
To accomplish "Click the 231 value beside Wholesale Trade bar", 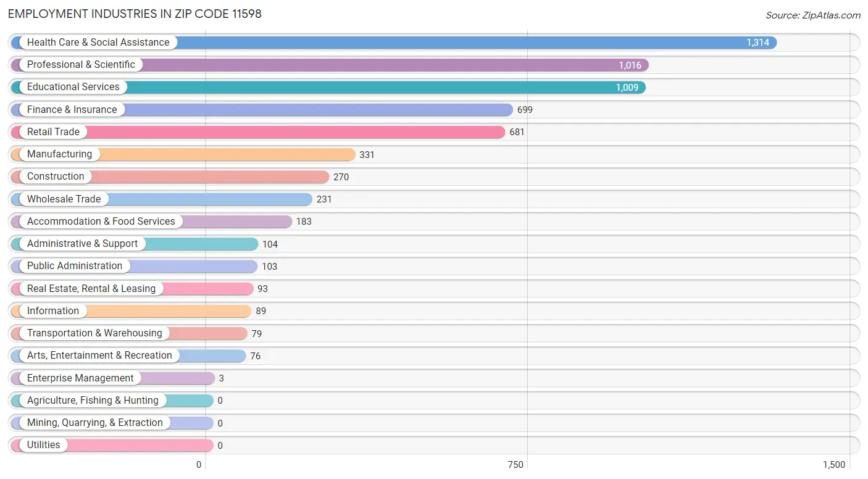I will click(x=324, y=199).
